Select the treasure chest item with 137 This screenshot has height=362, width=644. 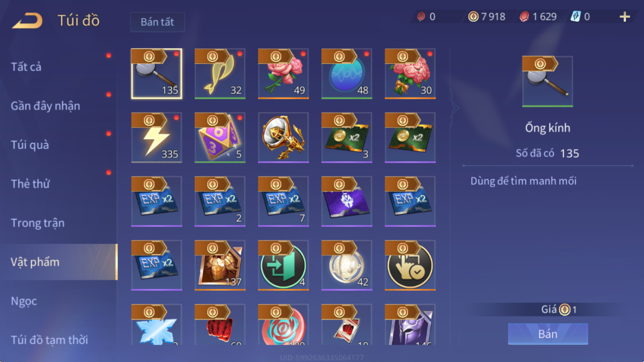(220, 265)
